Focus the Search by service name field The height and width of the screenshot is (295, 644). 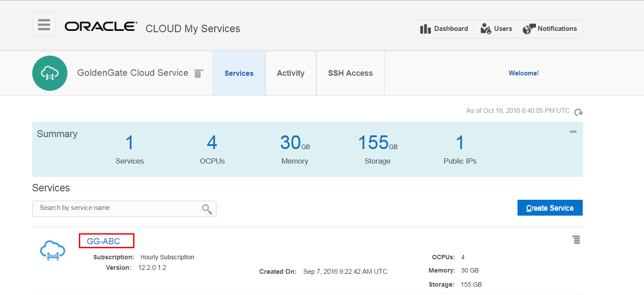[117, 208]
